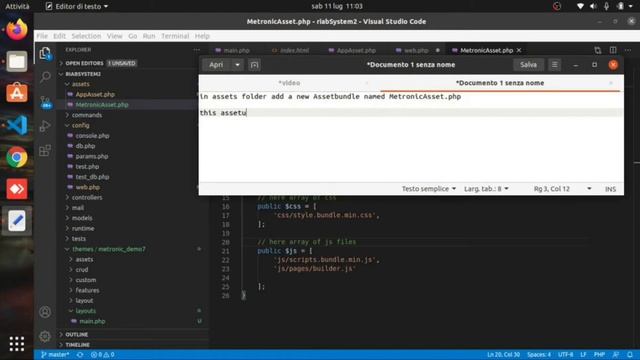
Task: Expand the Outline section
Action: coord(76,334)
